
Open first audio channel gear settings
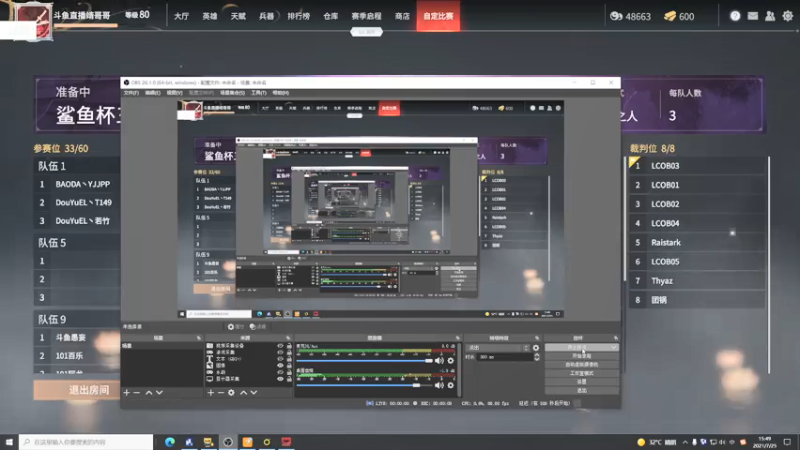point(451,360)
